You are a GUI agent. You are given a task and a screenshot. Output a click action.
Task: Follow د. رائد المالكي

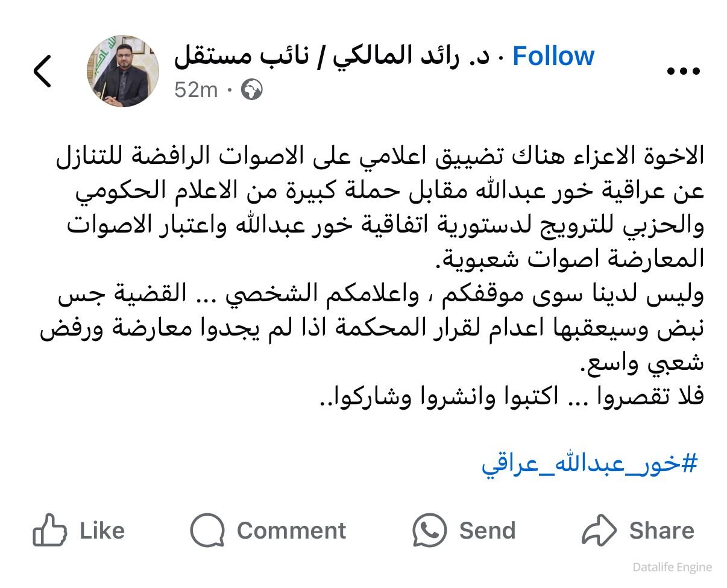[553, 56]
